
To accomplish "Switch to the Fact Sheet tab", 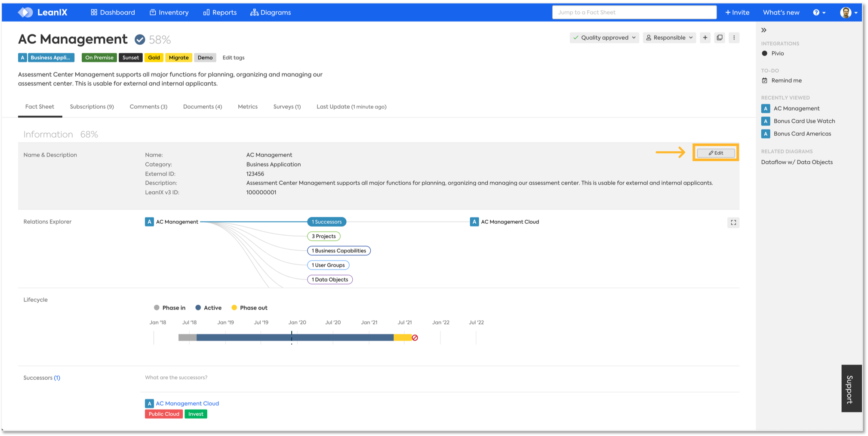I will (x=40, y=107).
